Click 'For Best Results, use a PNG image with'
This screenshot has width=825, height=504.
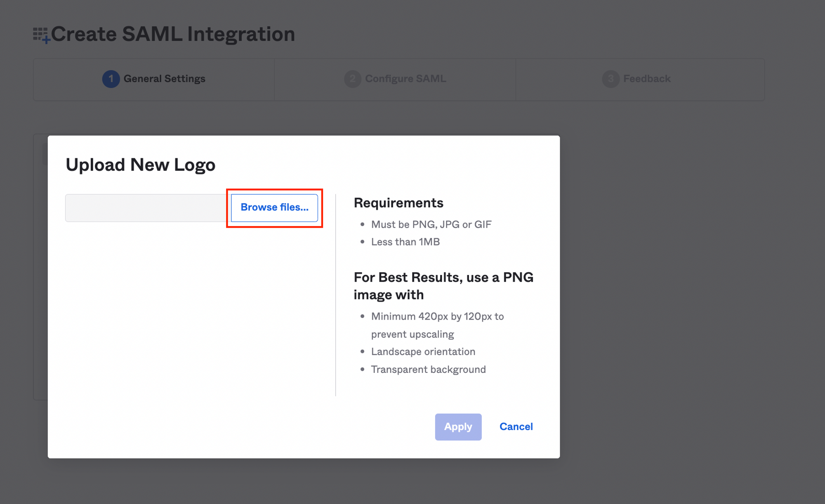443,286
